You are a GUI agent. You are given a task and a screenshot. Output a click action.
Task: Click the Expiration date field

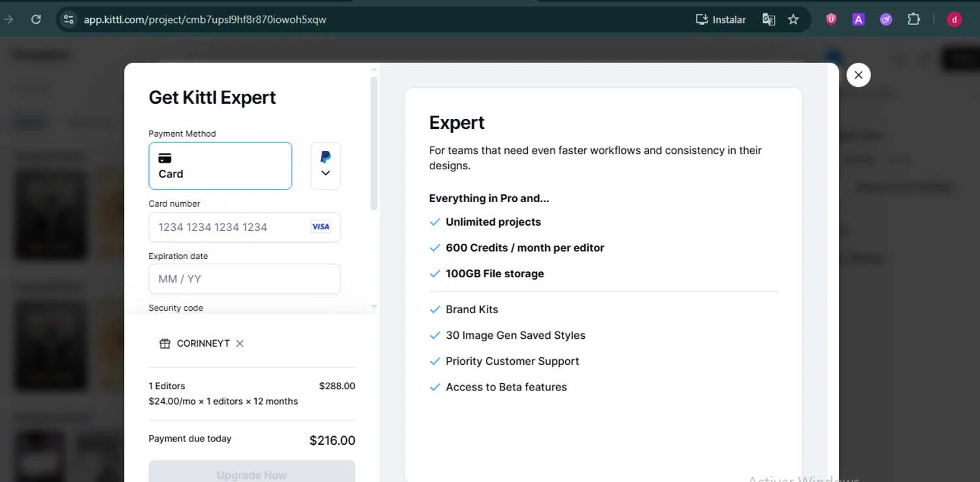244,279
